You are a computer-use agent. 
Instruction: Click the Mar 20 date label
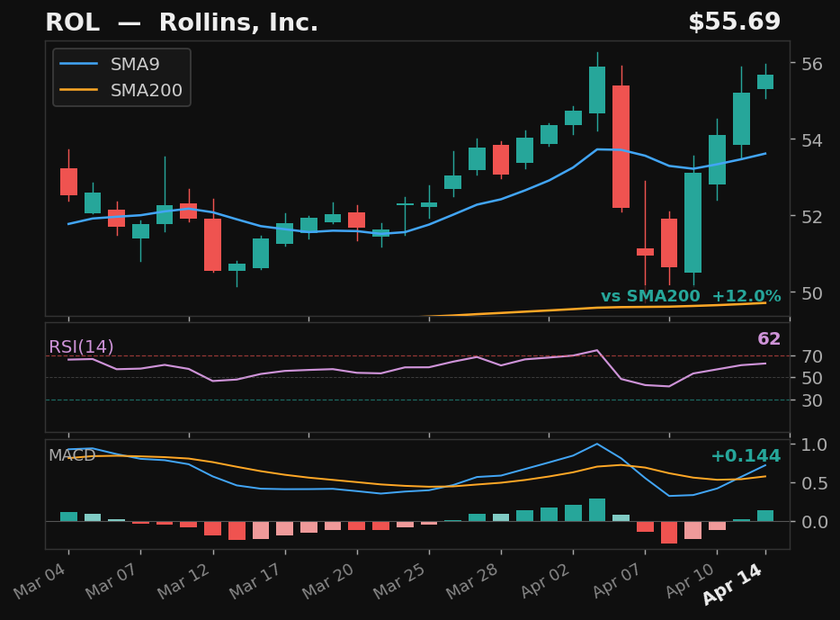tap(328, 581)
